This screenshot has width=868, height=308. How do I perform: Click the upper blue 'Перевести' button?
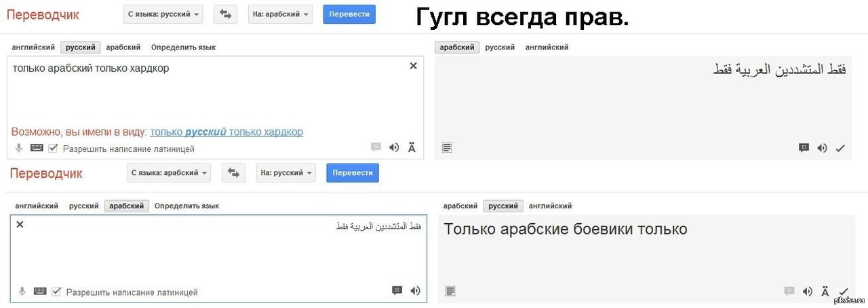(x=349, y=14)
